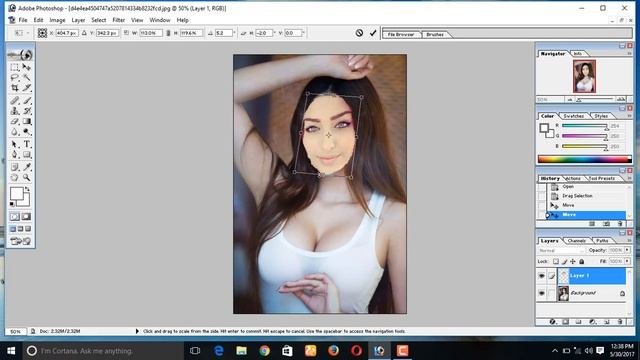Select the Move tool in toolbox
Image resolution: width=640 pixels, height=360 pixels.
coord(27,67)
